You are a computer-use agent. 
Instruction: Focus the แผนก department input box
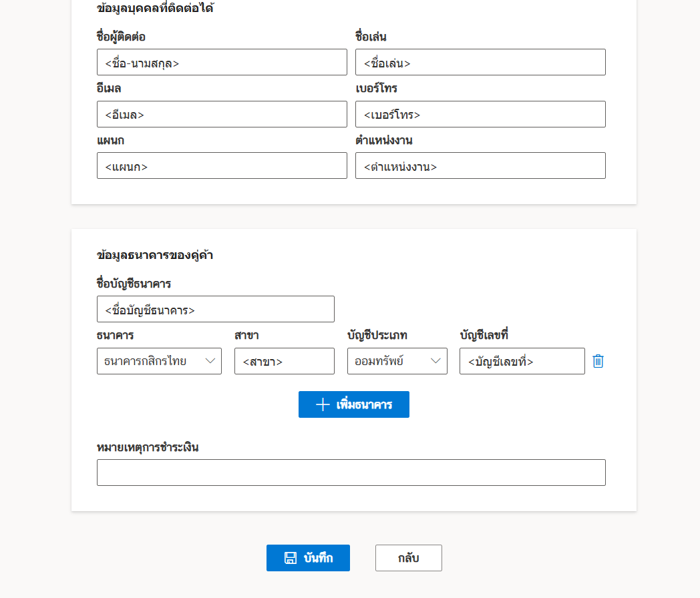[222, 166]
